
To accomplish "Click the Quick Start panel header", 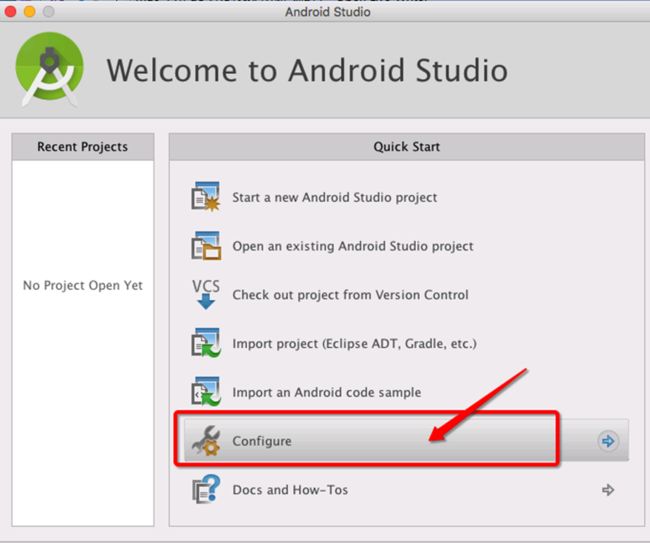I will 407,147.
